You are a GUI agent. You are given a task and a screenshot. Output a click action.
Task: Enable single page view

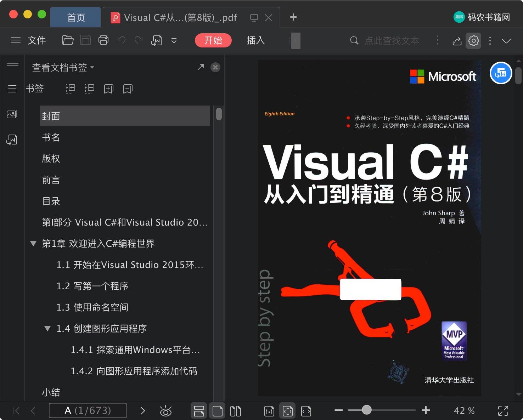point(217,411)
